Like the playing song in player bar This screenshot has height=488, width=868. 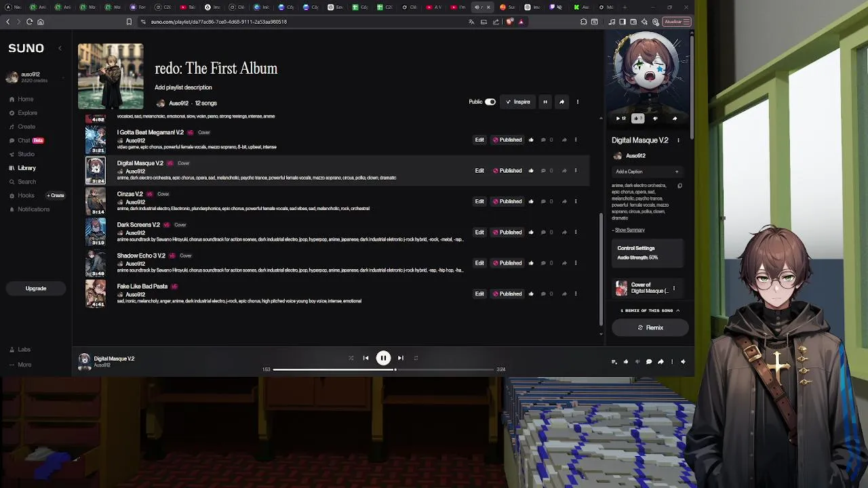point(626,362)
